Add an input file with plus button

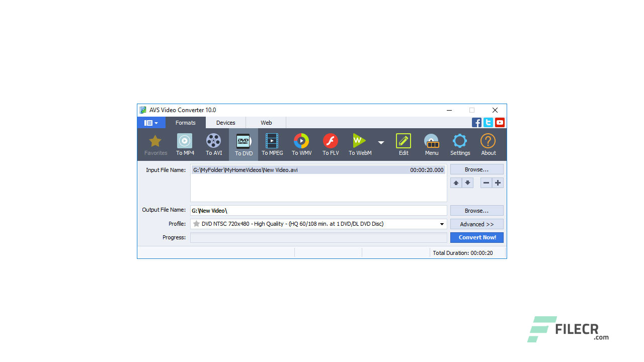click(x=498, y=183)
